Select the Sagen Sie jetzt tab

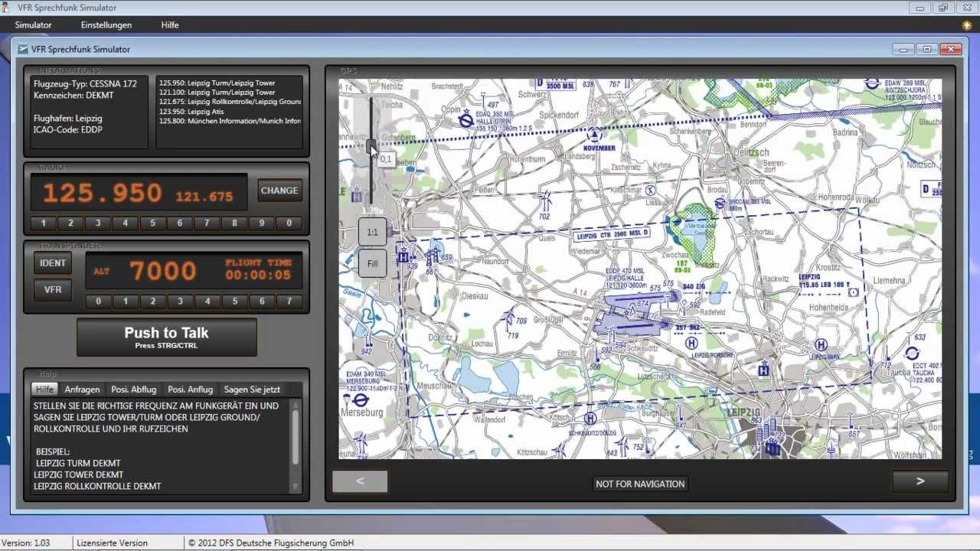click(252, 390)
